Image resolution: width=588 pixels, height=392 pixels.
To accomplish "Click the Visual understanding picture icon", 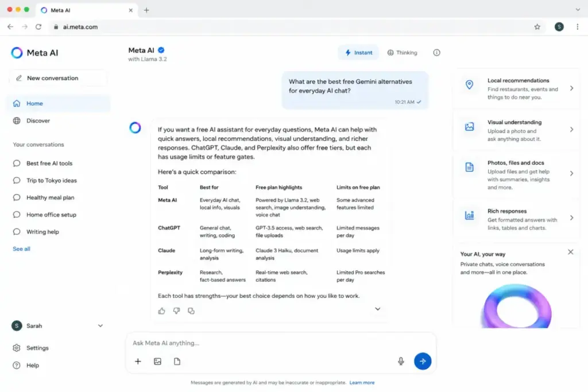I will tap(470, 127).
